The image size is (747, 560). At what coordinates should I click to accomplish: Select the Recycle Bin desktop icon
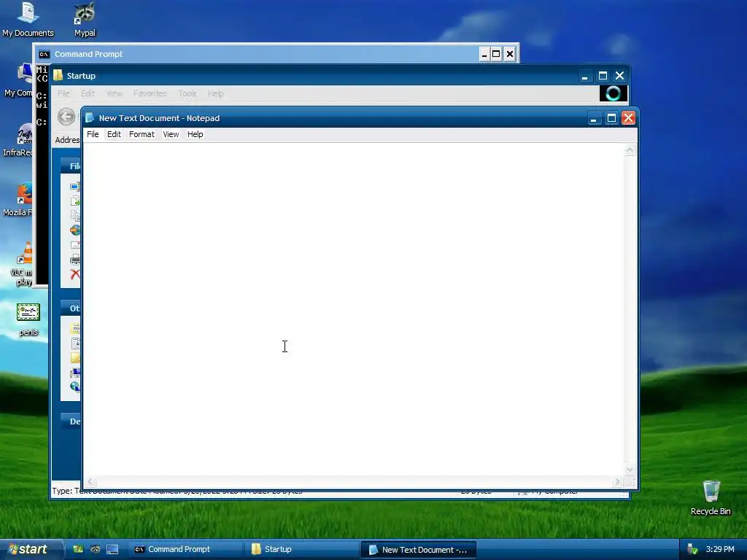pyautogui.click(x=711, y=497)
